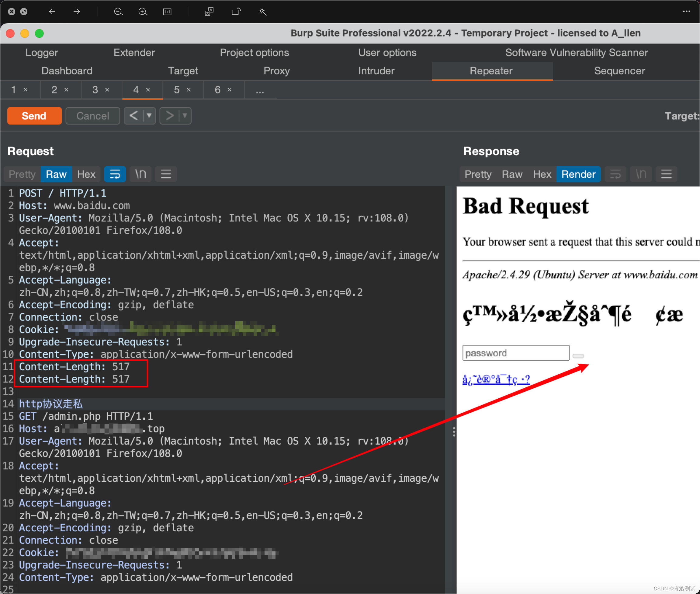This screenshot has width=700, height=594.
Task: Click the 'Connection: close' header on line 7
Action: click(x=68, y=317)
